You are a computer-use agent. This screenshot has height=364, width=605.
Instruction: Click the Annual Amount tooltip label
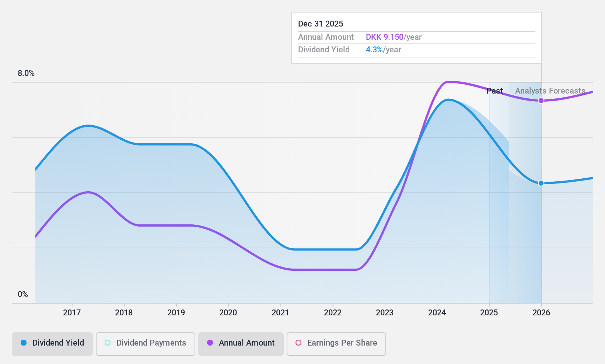326,37
